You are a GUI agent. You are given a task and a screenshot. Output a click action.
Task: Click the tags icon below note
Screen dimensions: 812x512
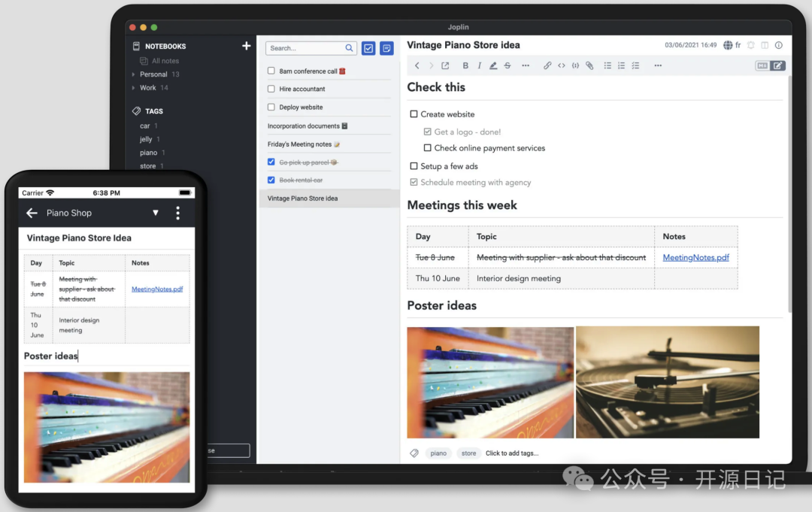(x=414, y=453)
